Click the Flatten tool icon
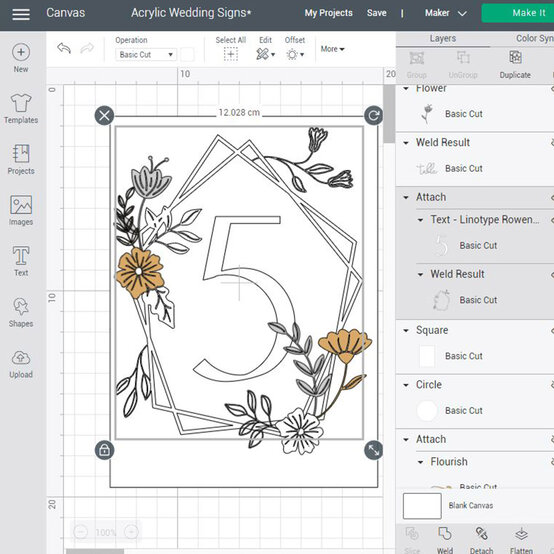554x554 pixels. click(x=521, y=534)
